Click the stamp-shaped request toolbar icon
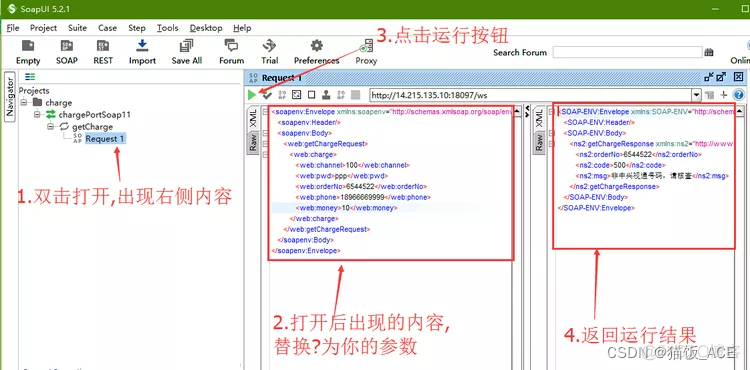 click(326, 95)
